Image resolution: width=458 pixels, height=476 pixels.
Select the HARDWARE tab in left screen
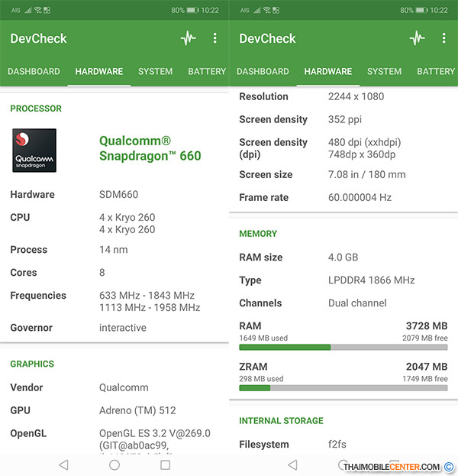[x=99, y=71]
